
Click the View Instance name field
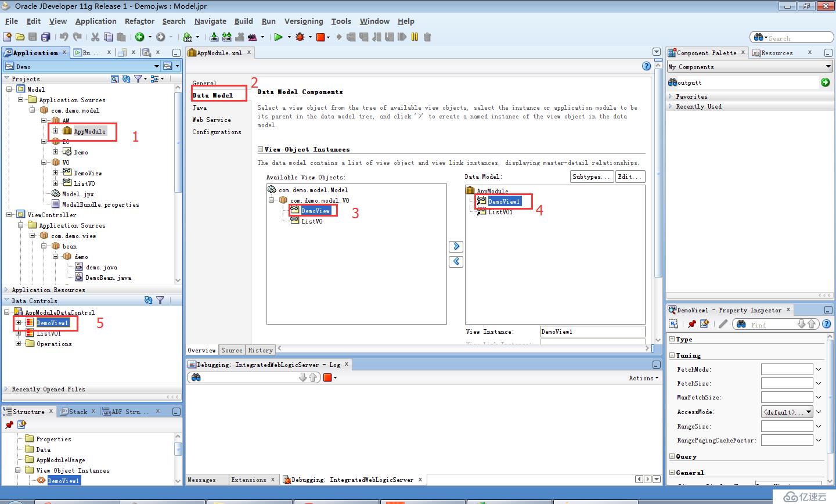[x=593, y=332]
